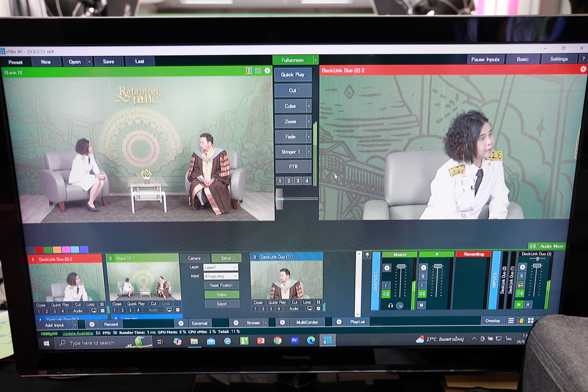
Task: Open bus A audio settings gear
Action: tap(423, 267)
